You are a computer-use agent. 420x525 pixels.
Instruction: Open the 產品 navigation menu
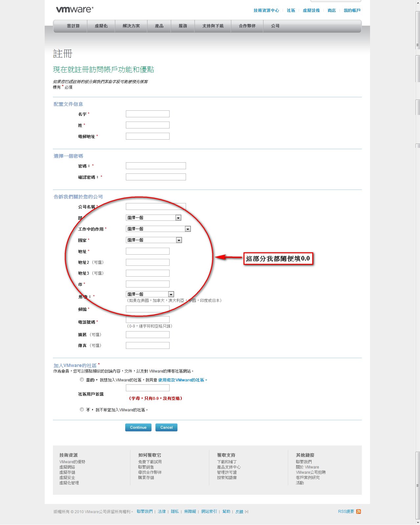[159, 26]
